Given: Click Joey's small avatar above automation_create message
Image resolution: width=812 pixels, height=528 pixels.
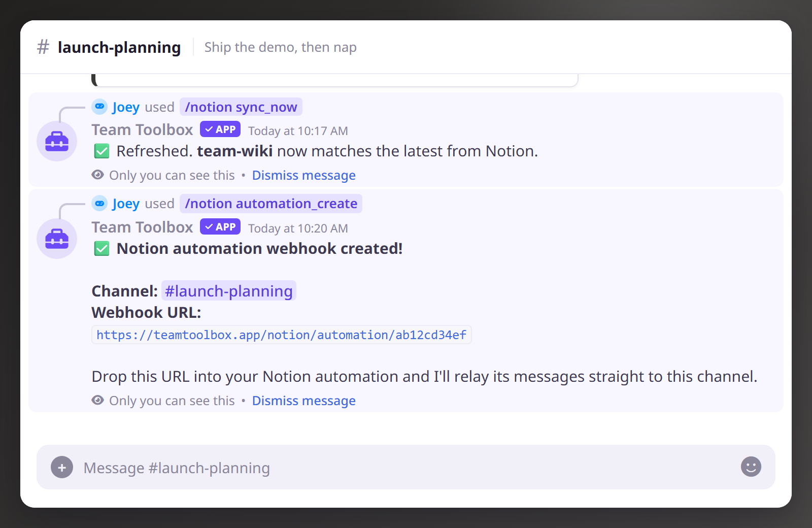Looking at the screenshot, I should 99,203.
